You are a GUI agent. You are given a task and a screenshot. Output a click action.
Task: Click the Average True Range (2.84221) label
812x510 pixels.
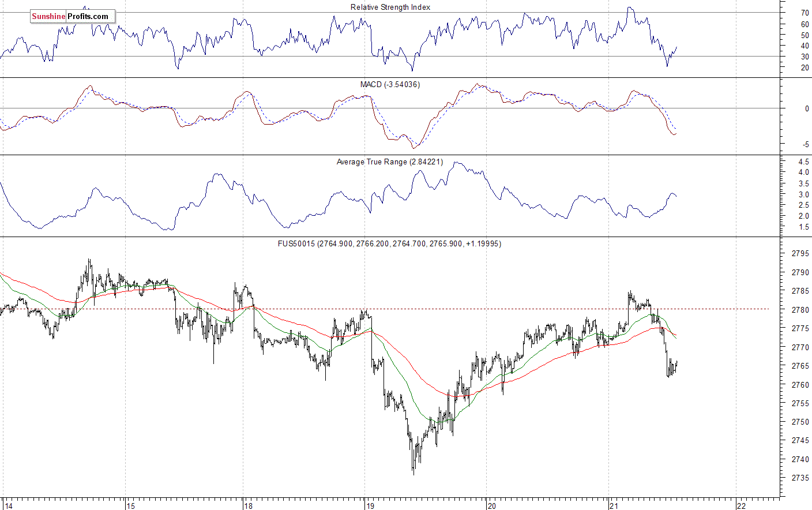pyautogui.click(x=390, y=162)
